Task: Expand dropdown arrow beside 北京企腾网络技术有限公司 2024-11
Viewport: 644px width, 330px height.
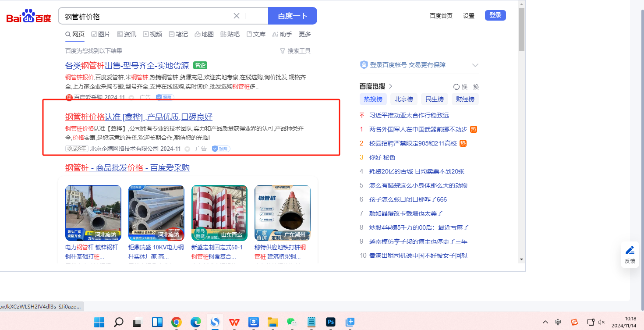Action: click(187, 149)
